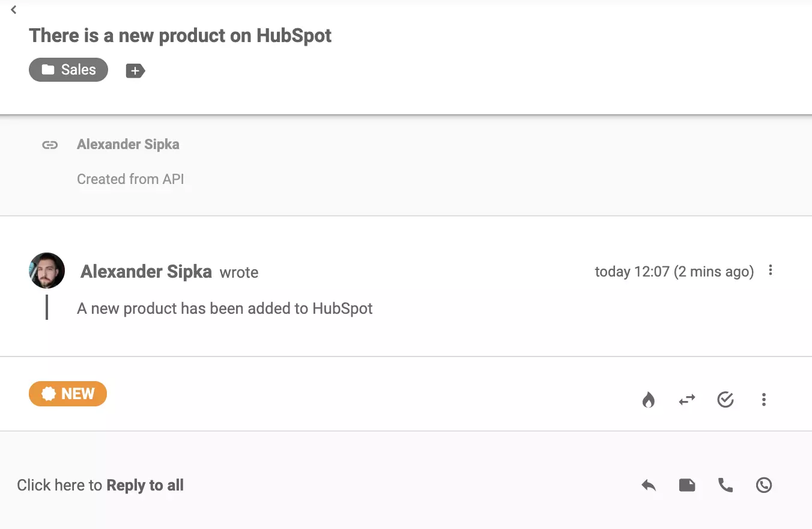This screenshot has width=812, height=529.
Task: Toggle the NEW status badge
Action: tap(68, 394)
